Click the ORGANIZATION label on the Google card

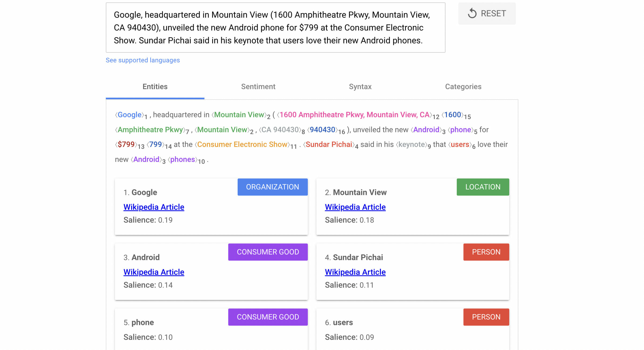pyautogui.click(x=272, y=187)
